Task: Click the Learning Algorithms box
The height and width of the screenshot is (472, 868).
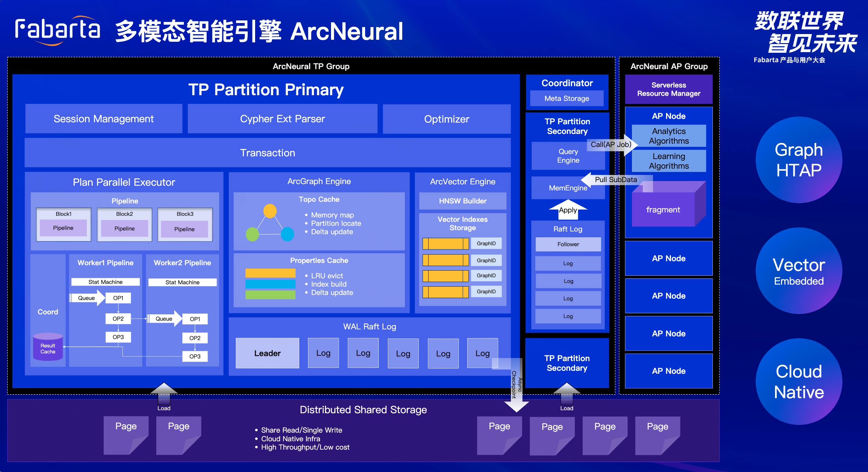Action: (668, 161)
